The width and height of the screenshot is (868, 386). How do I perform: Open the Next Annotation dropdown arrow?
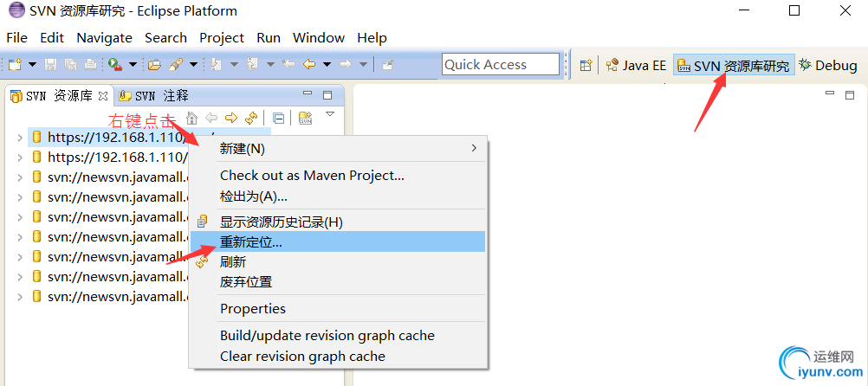pos(234,65)
